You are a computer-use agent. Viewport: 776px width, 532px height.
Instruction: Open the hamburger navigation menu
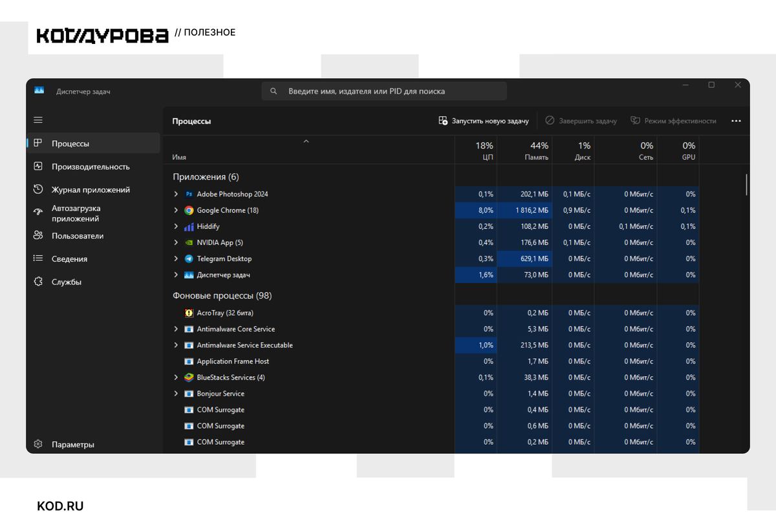[x=38, y=120]
